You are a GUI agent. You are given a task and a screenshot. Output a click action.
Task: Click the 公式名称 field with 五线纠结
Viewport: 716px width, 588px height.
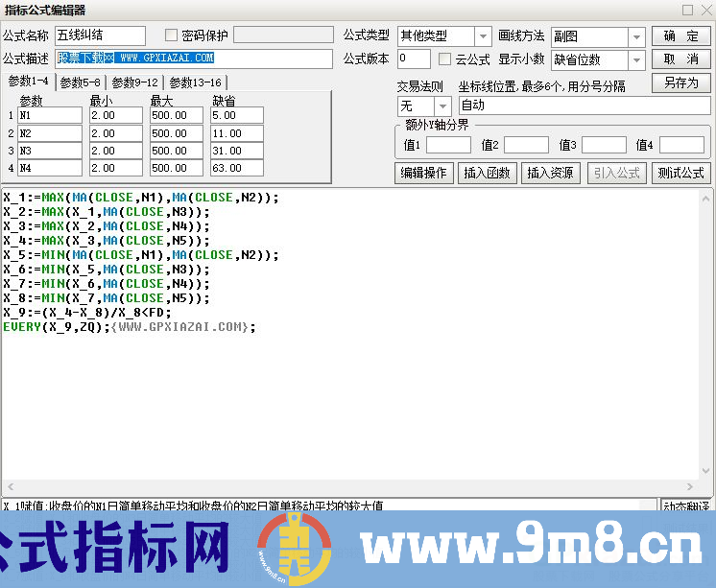pos(100,35)
